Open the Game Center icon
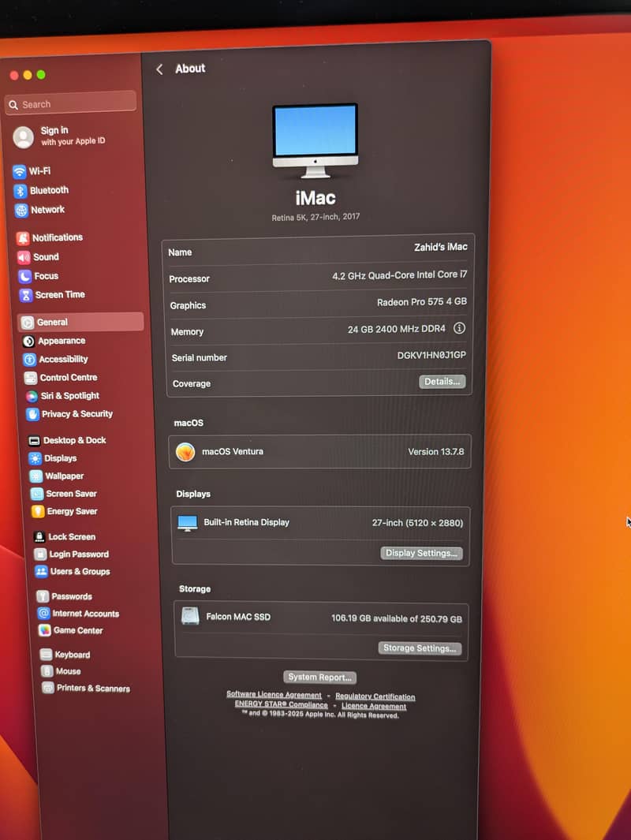The height and width of the screenshot is (840, 631). point(45,630)
